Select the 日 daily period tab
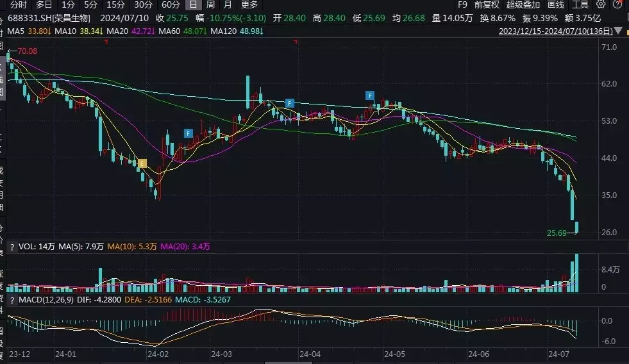The width and height of the screenshot is (629, 364). tap(194, 5)
